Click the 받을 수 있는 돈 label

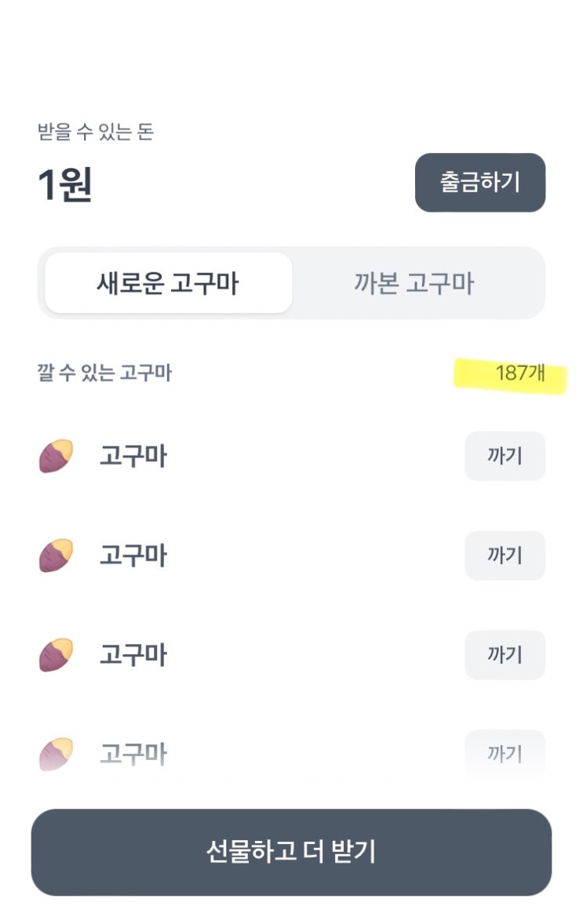[96, 132]
